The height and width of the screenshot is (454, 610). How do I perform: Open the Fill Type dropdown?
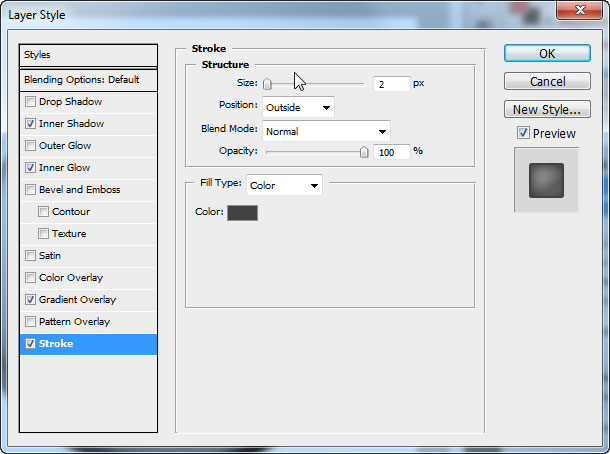tap(285, 185)
